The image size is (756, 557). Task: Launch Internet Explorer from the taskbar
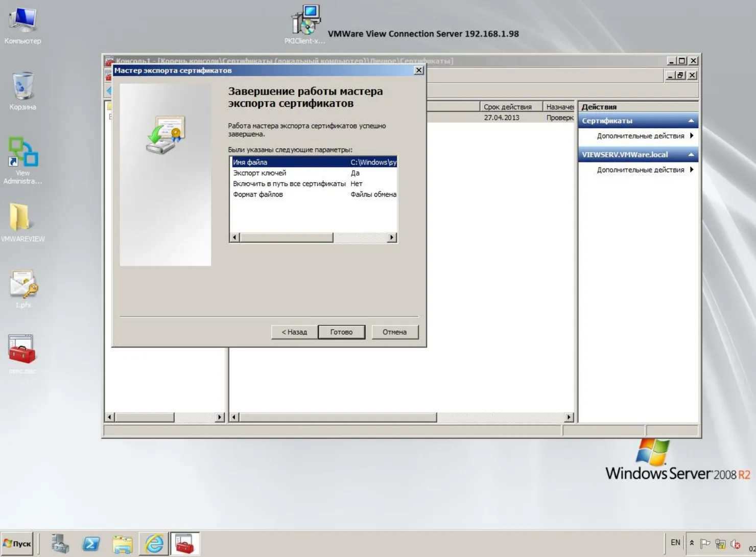pos(154,543)
